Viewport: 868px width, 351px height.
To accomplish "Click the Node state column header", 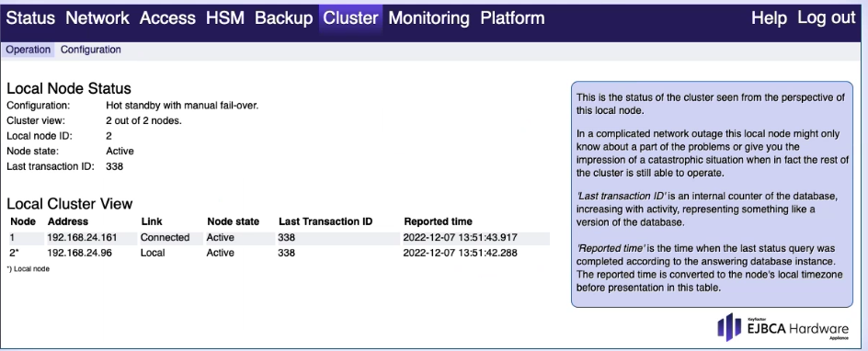I will coord(233,221).
